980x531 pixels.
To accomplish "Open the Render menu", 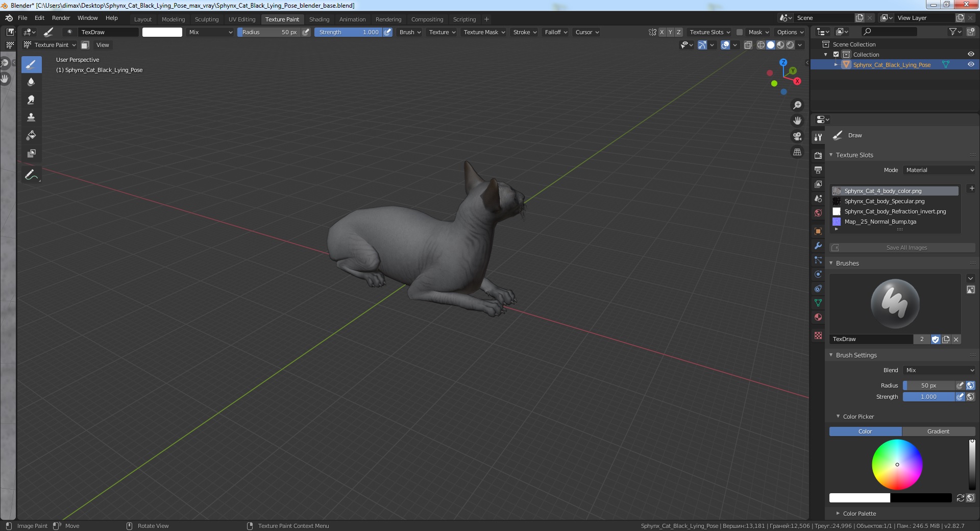I will pos(61,18).
